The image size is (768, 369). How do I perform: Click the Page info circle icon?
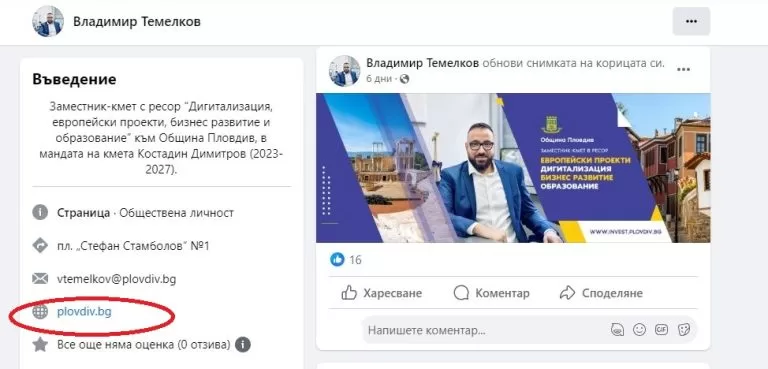(40, 213)
